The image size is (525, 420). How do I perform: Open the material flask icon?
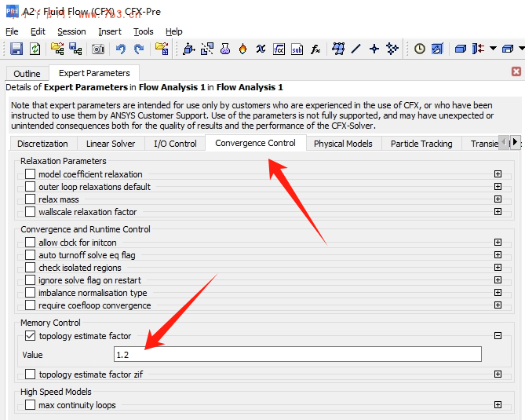tap(225, 49)
